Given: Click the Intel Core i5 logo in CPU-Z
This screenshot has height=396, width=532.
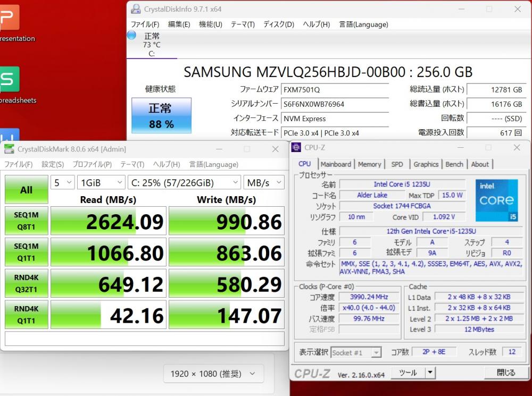Looking at the screenshot, I should point(496,200).
